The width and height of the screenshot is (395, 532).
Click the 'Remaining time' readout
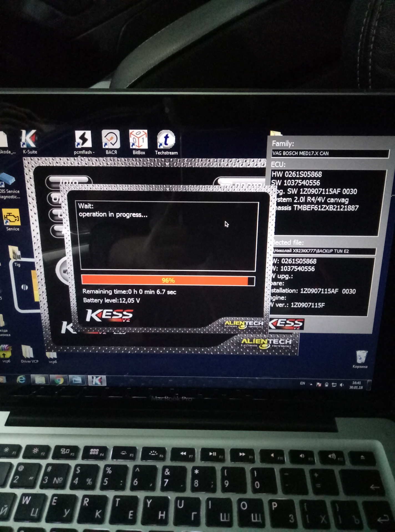coord(129,292)
